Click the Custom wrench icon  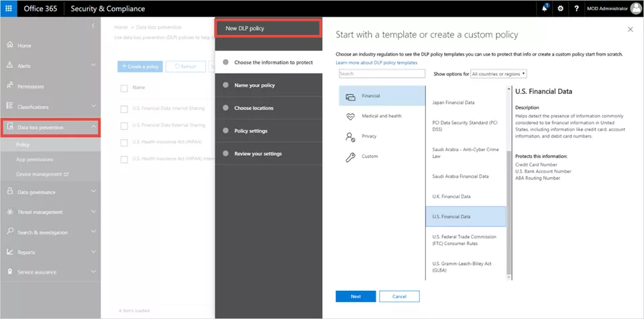[350, 157]
